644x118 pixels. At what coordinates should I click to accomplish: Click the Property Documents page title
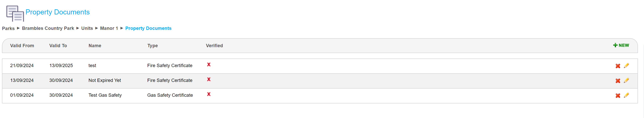coord(58,12)
